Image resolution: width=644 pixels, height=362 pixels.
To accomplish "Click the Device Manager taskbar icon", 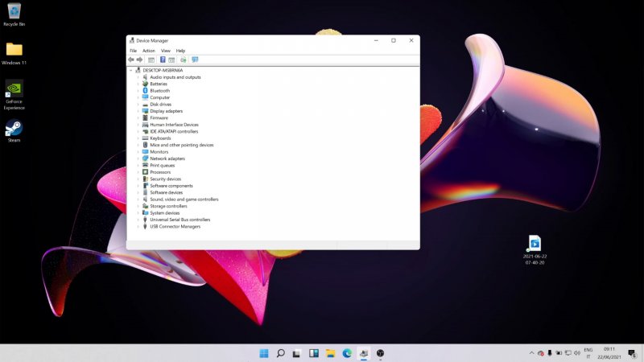I will pos(364,353).
